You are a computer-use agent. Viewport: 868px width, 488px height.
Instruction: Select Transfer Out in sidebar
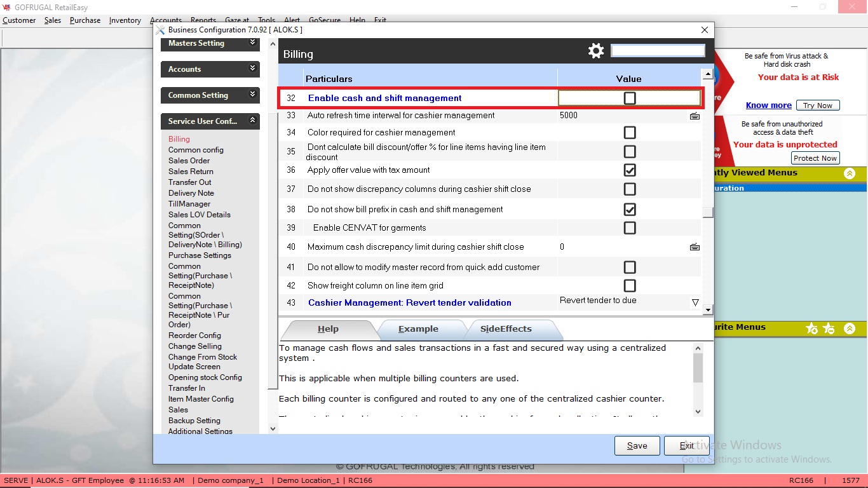point(189,182)
